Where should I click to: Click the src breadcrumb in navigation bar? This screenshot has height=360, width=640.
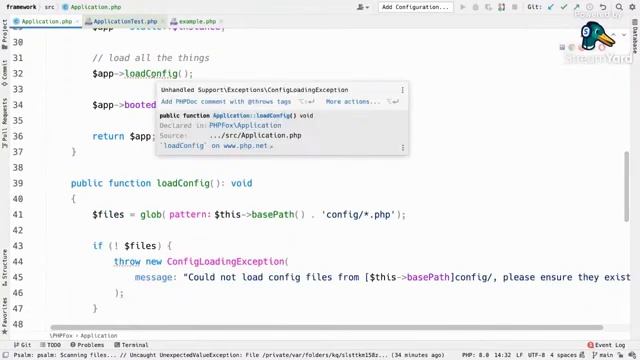pos(49,7)
